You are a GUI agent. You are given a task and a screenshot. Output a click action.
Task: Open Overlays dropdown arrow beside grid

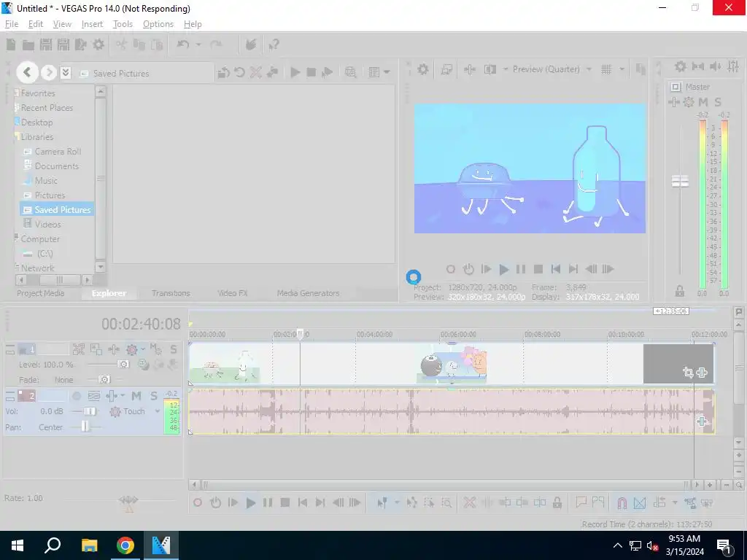coord(622,69)
